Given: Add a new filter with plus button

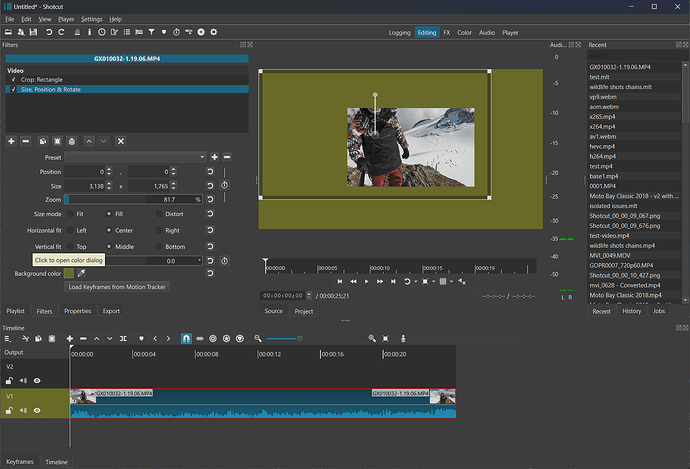Looking at the screenshot, I should click(x=11, y=141).
